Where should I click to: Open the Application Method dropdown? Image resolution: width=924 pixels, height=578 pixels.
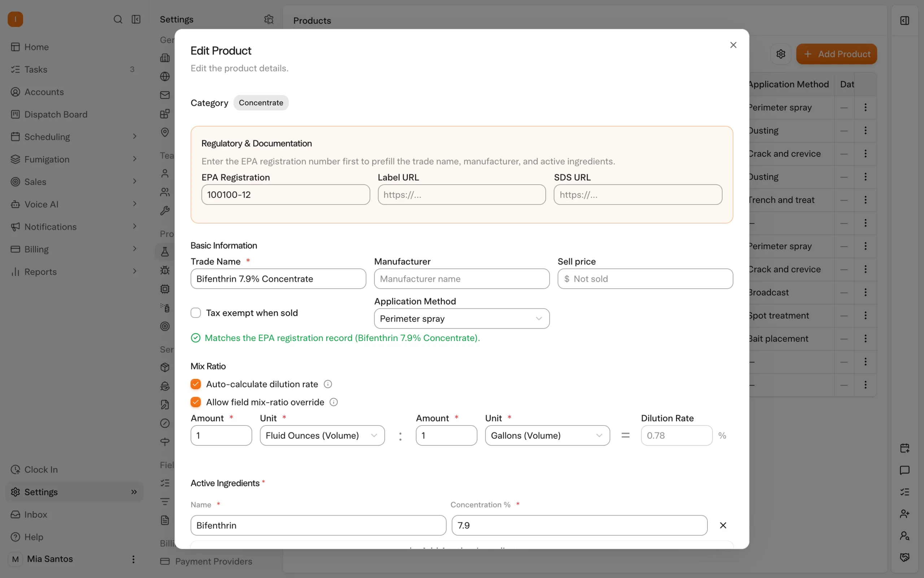click(462, 318)
